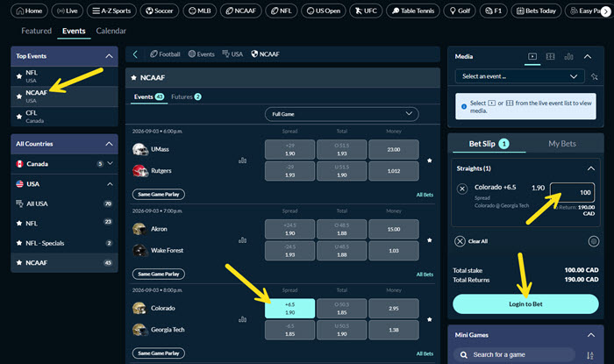Open the Full Game market dropdown

[342, 114]
